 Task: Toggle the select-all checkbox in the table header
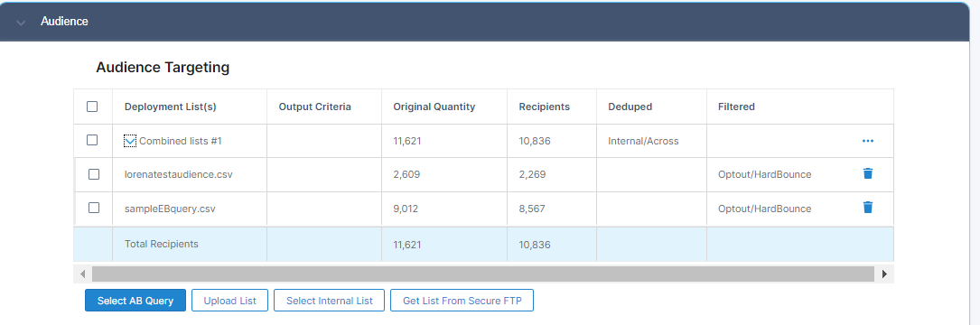pyautogui.click(x=92, y=107)
